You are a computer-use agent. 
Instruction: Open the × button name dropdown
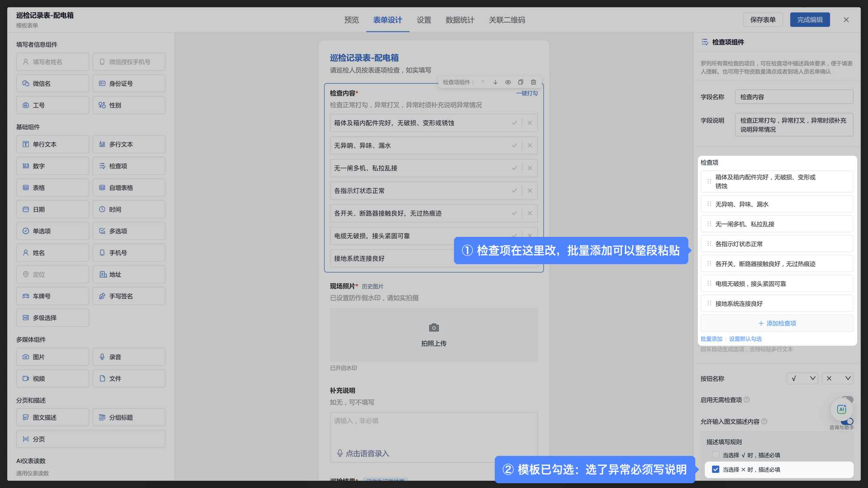click(x=838, y=378)
